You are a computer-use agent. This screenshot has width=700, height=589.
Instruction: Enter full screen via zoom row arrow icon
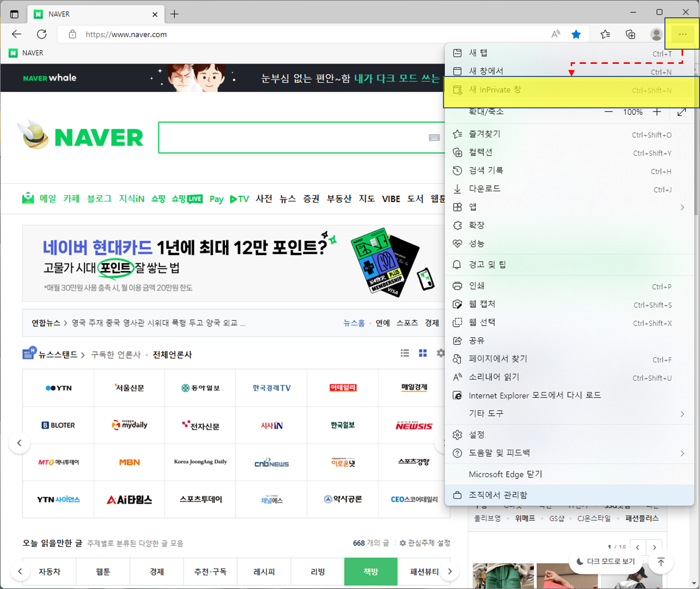[682, 112]
